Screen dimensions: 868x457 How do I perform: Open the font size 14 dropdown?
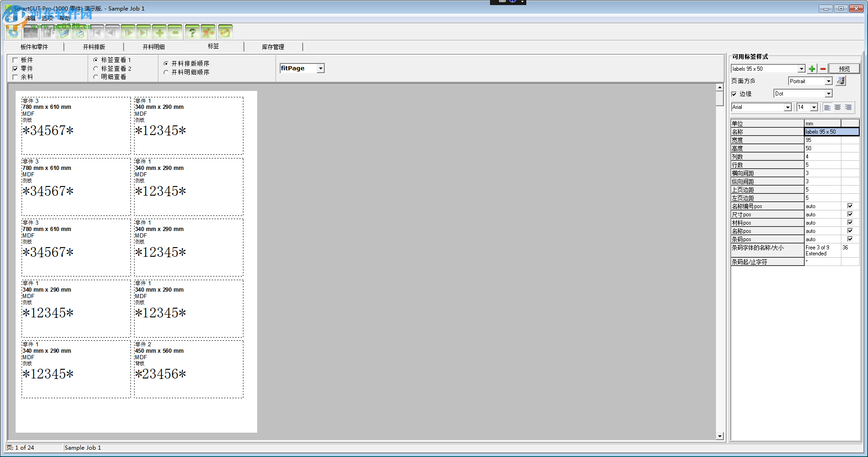(814, 107)
